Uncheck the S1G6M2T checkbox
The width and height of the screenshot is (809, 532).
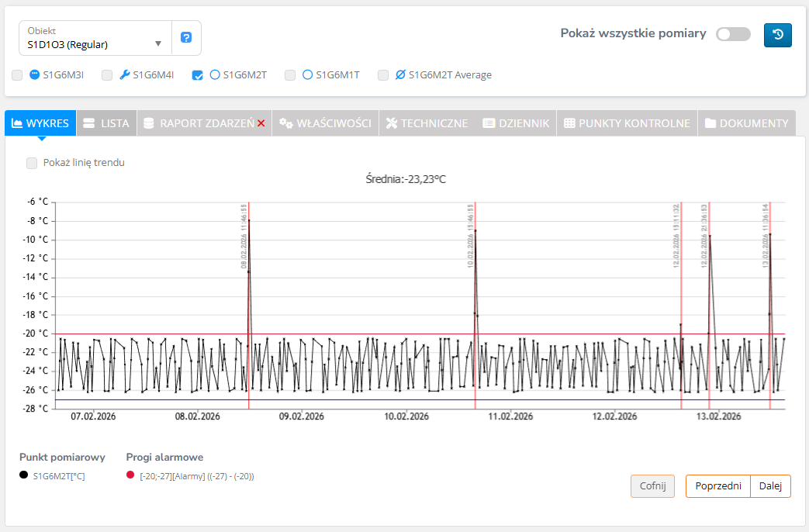[x=198, y=75]
